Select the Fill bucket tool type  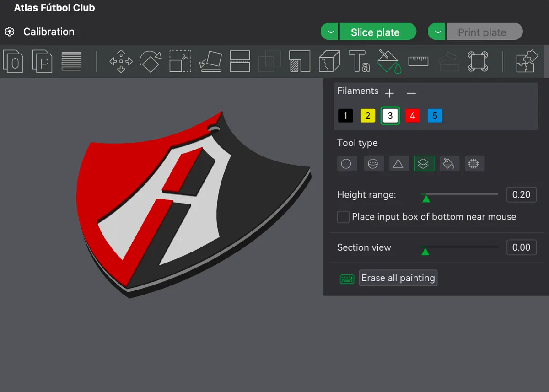coord(449,163)
